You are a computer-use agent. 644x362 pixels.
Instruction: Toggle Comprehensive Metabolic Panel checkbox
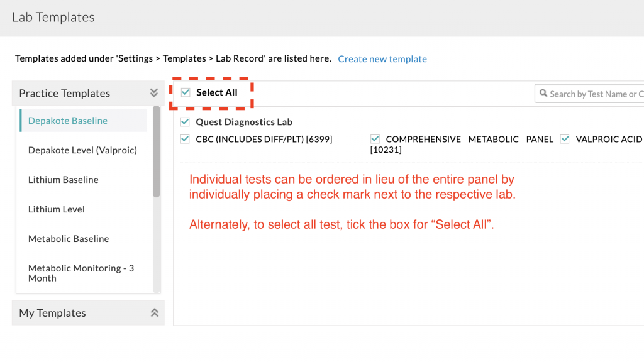coord(375,139)
